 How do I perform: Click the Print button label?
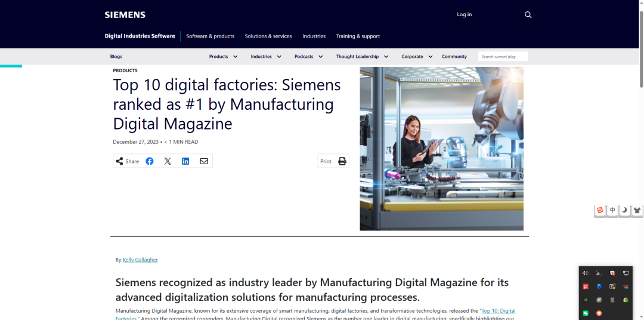[326, 162]
